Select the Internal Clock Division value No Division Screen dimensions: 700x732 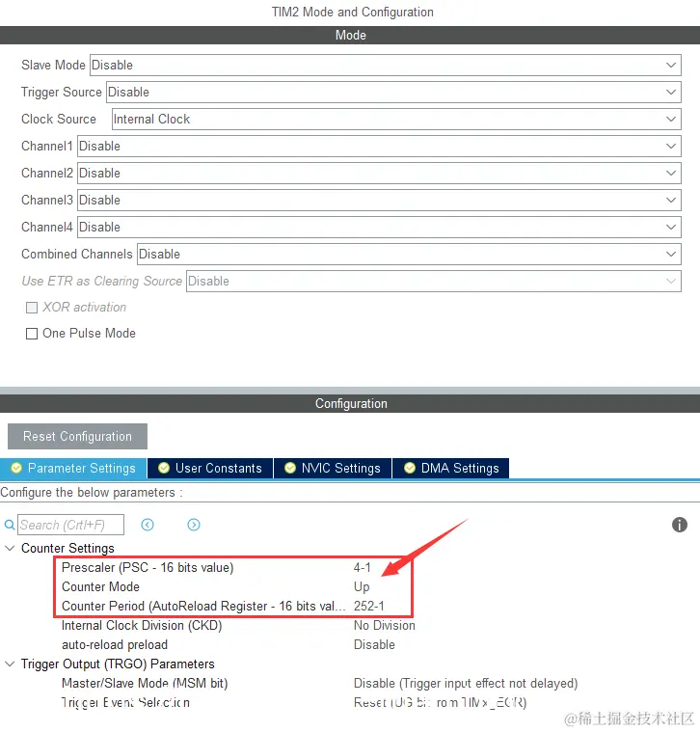pos(385,626)
